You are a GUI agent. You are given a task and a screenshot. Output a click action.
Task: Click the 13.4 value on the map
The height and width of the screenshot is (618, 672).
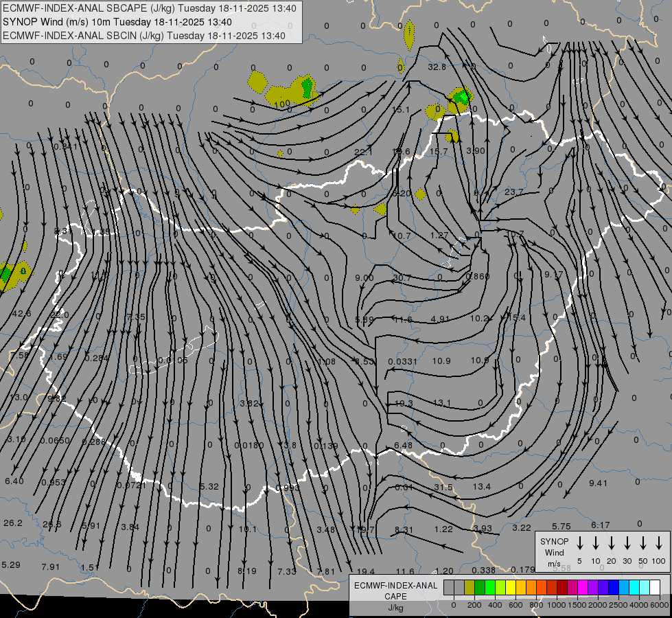[x=482, y=486]
